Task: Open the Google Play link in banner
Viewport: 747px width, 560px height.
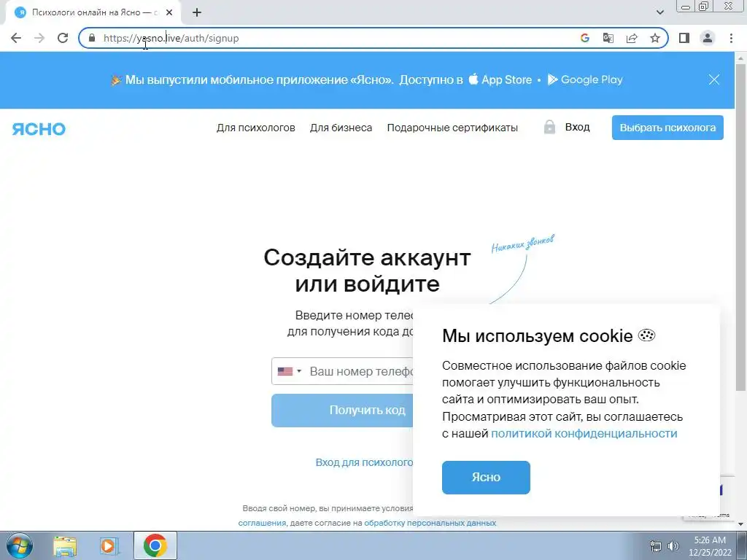Action: [585, 79]
